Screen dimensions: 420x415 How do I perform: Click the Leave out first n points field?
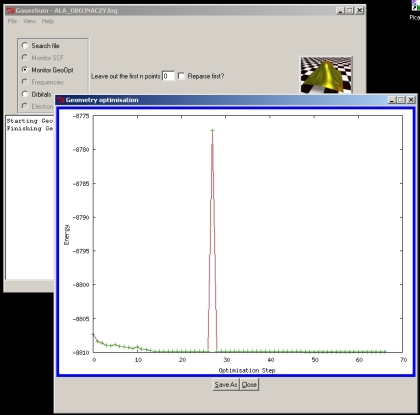168,76
